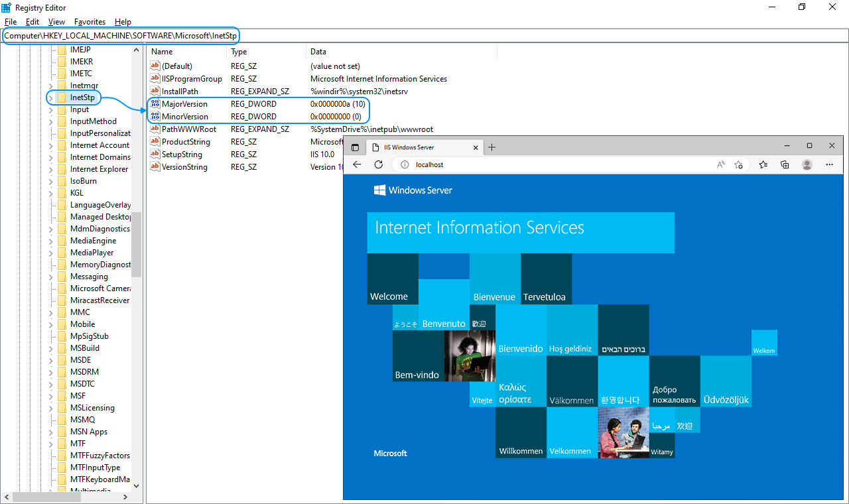Open the Favorites list in Edge toolbar
Screen dimensions: 849x504
click(763, 164)
